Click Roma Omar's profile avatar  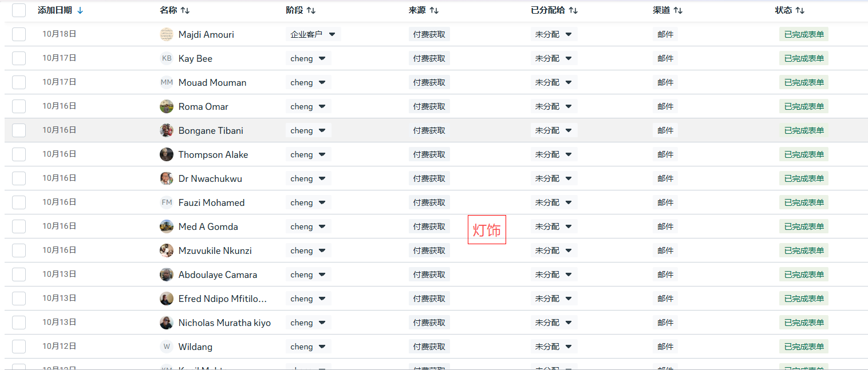pos(167,106)
